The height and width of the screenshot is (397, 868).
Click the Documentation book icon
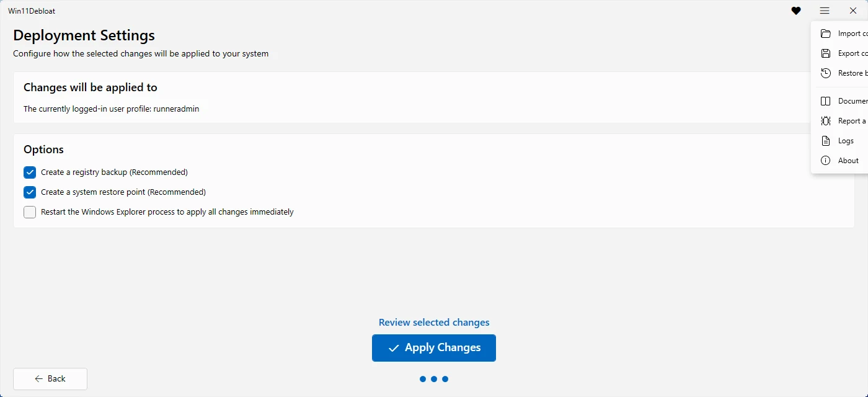click(826, 101)
